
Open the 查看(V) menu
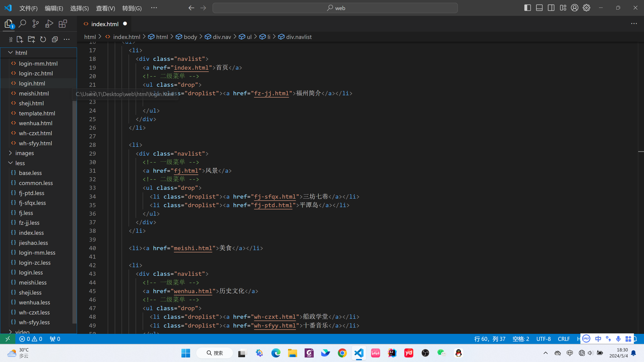(x=105, y=8)
